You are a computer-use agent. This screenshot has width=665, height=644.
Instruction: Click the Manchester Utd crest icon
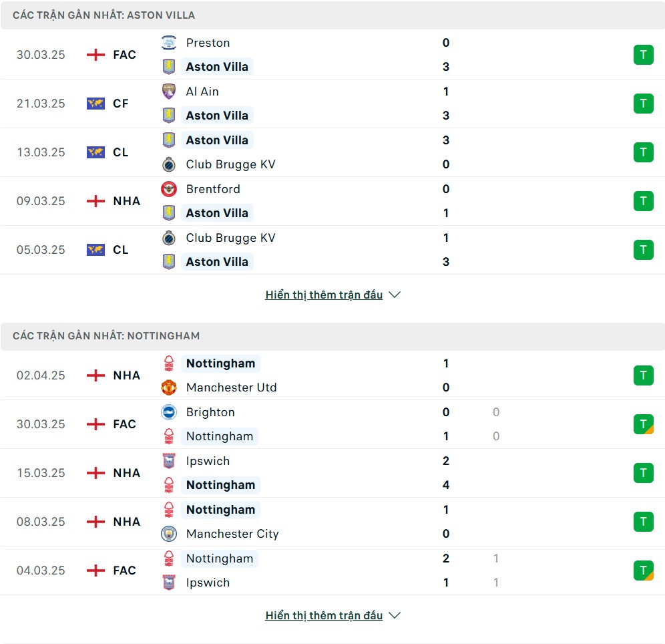click(x=169, y=387)
